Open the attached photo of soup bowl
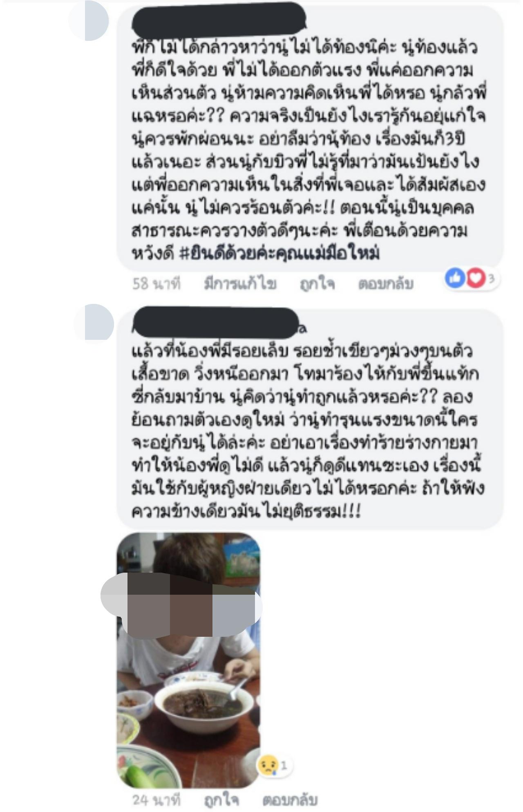523x812 pixels. pyautogui.click(x=188, y=660)
